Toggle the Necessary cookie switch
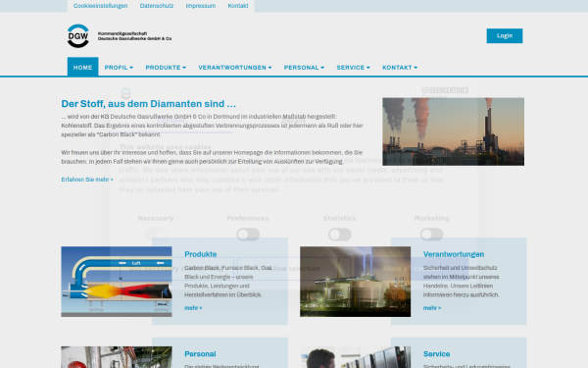The height and width of the screenshot is (368, 588). pos(156,235)
